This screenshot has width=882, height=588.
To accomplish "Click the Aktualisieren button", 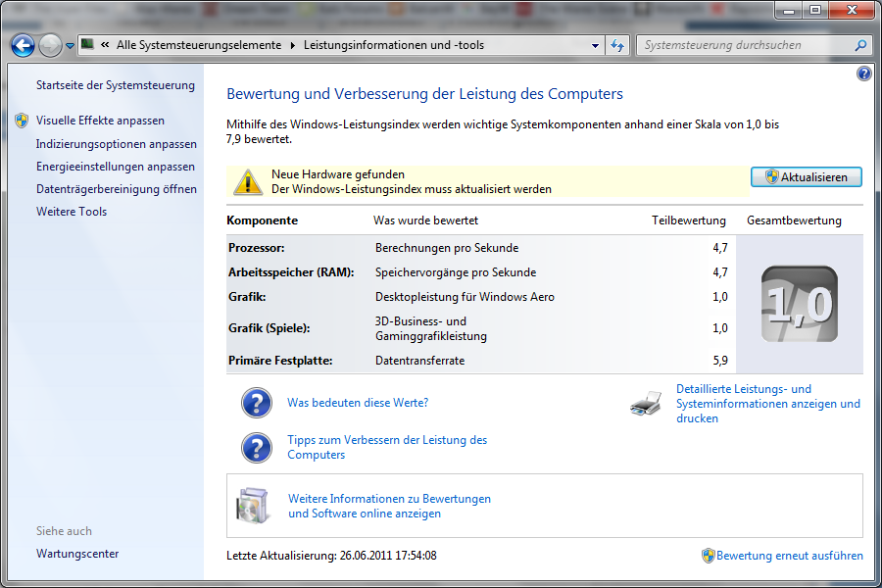I will tap(807, 176).
